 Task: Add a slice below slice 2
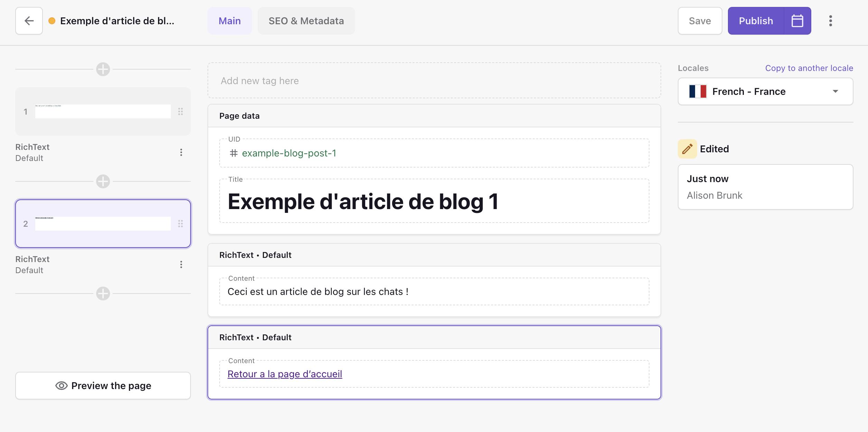[x=103, y=294]
